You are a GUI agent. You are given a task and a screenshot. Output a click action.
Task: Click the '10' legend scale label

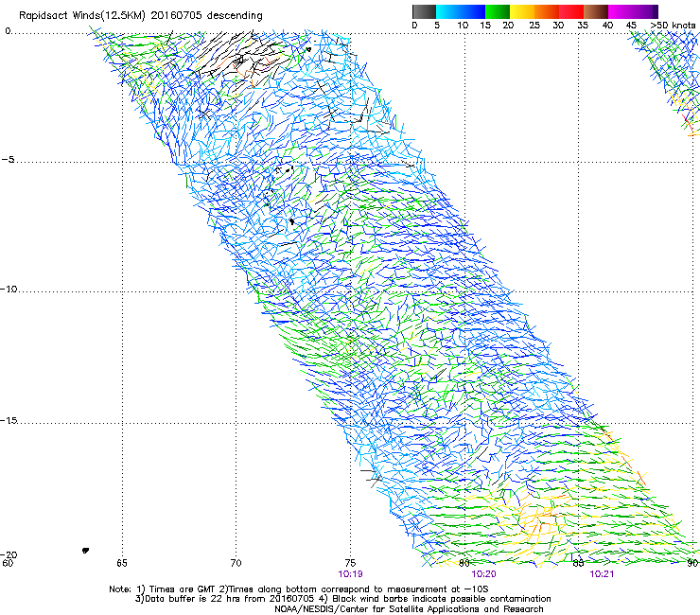pos(463,25)
